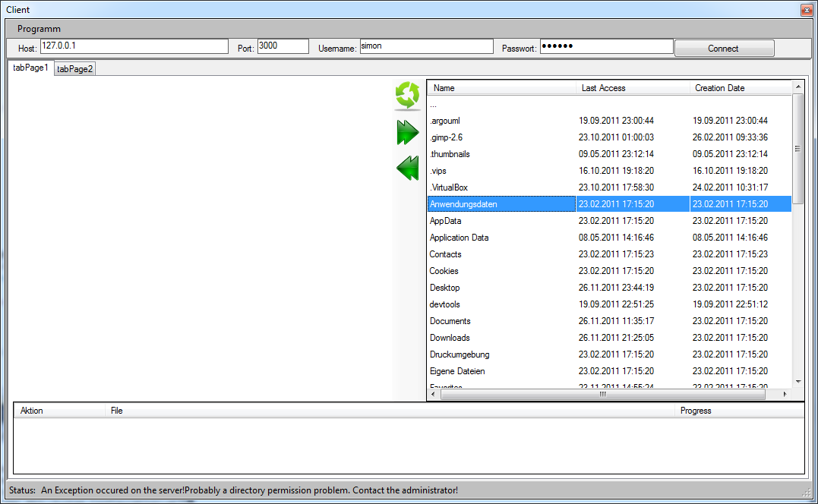
Task: Click the File column header in transfer list
Action: point(390,411)
